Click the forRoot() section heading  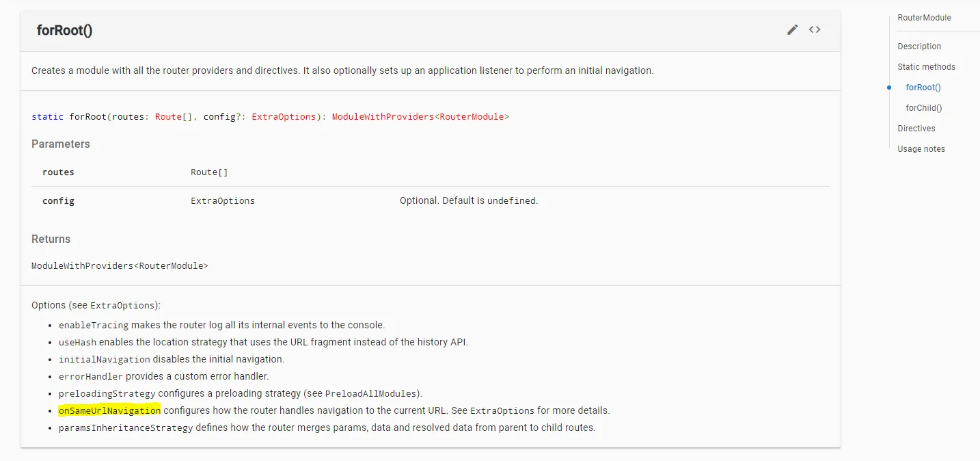pyautogui.click(x=64, y=31)
